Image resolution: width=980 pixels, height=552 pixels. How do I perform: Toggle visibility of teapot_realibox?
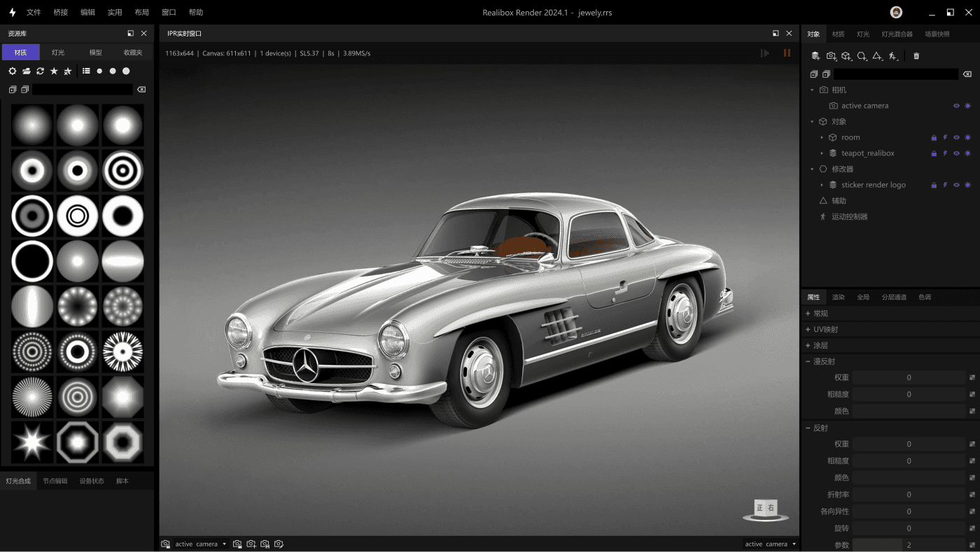click(956, 153)
